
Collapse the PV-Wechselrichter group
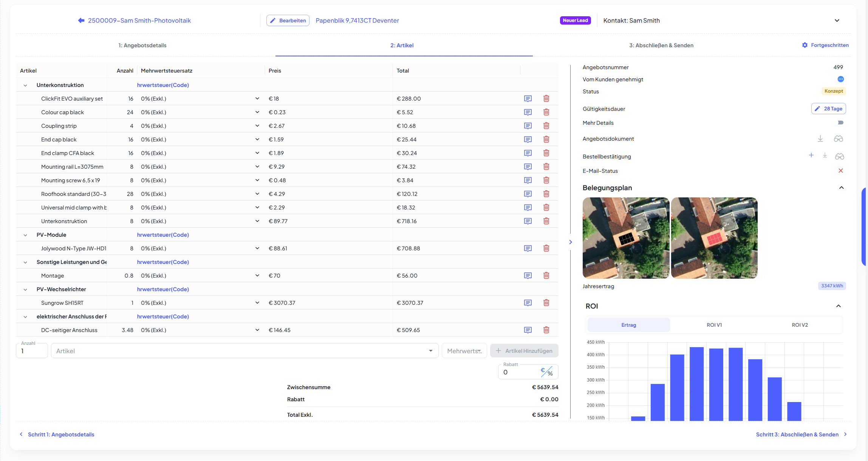coord(25,290)
